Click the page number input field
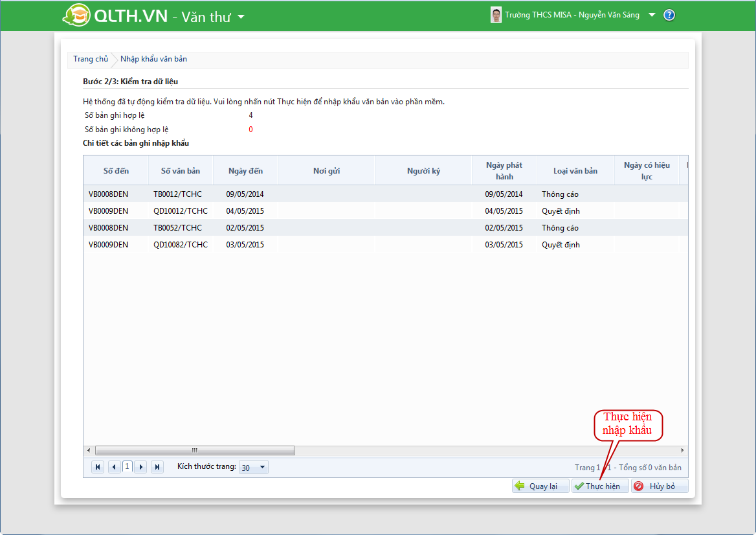The image size is (756, 535). point(128,466)
